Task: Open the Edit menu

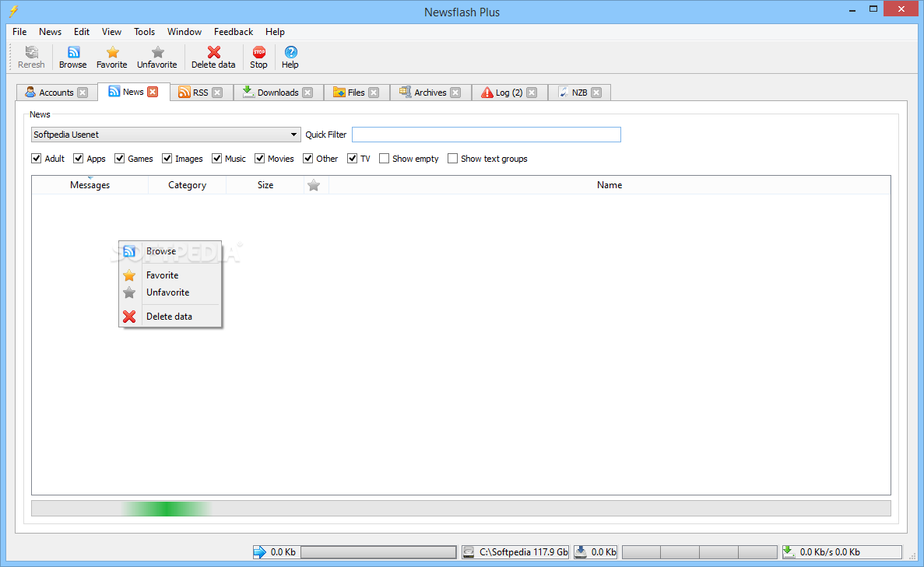Action: click(x=81, y=32)
